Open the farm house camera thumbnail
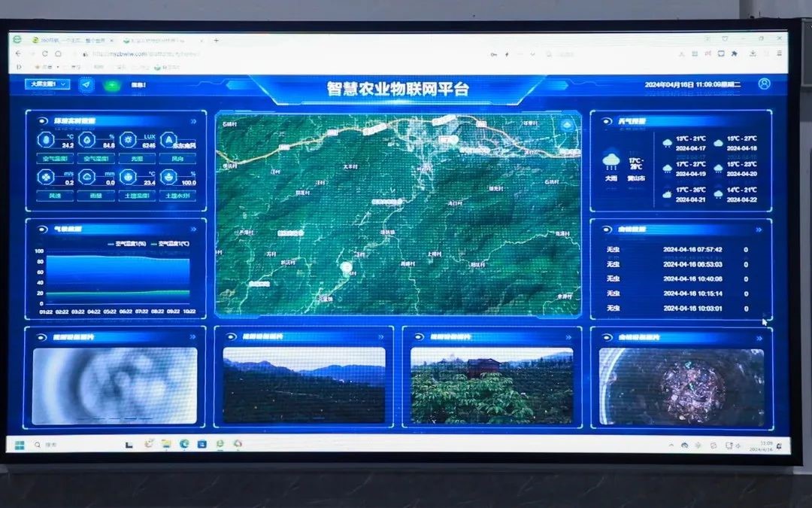The width and height of the screenshot is (812, 508). pyautogui.click(x=492, y=385)
